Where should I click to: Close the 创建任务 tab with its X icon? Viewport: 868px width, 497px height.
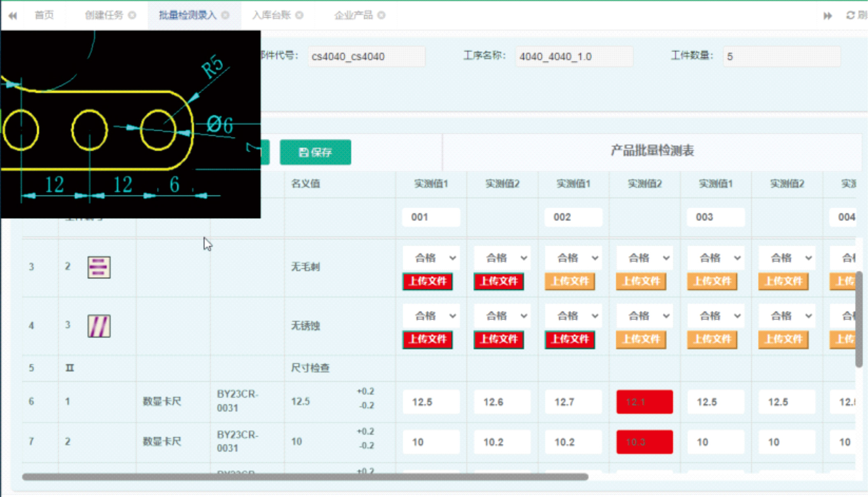(x=132, y=15)
